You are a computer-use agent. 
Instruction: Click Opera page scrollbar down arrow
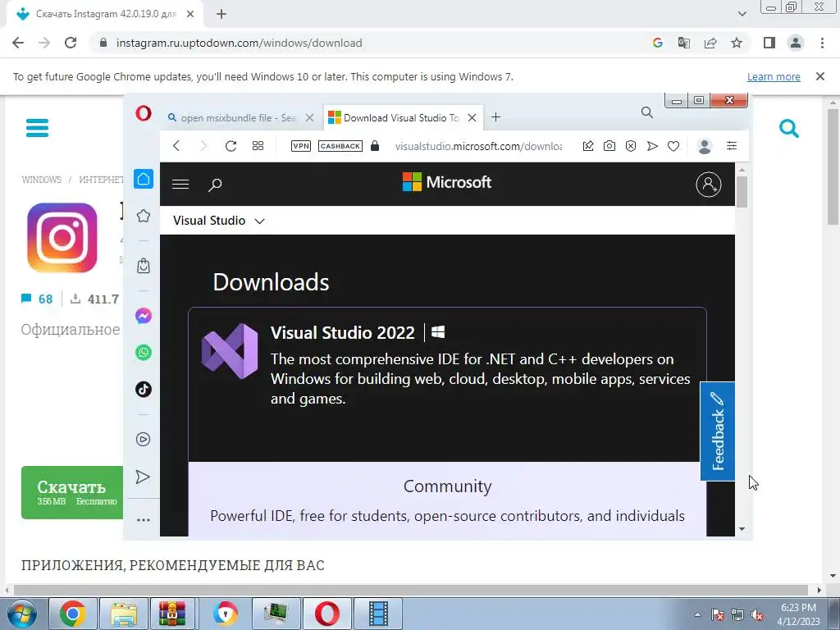(742, 529)
